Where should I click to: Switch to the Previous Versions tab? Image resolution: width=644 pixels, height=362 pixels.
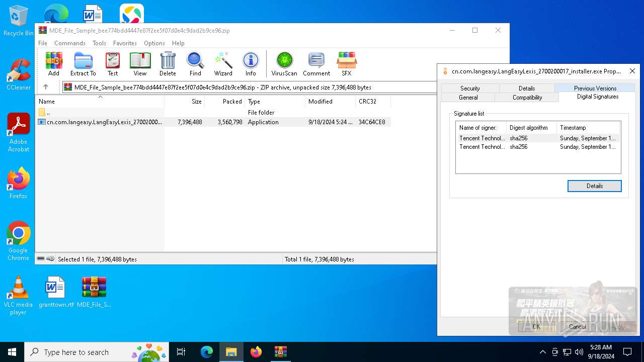click(595, 88)
